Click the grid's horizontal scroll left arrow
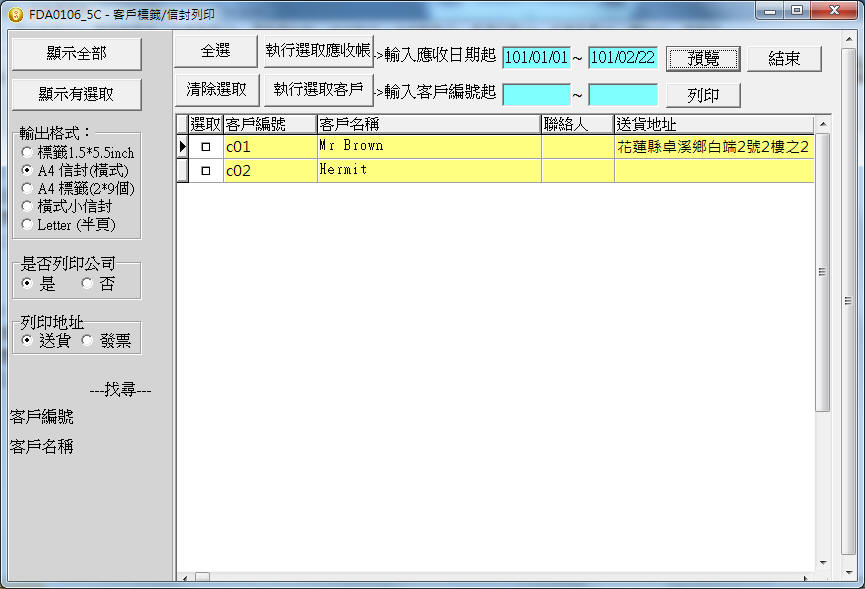This screenshot has width=865, height=589. click(184, 578)
